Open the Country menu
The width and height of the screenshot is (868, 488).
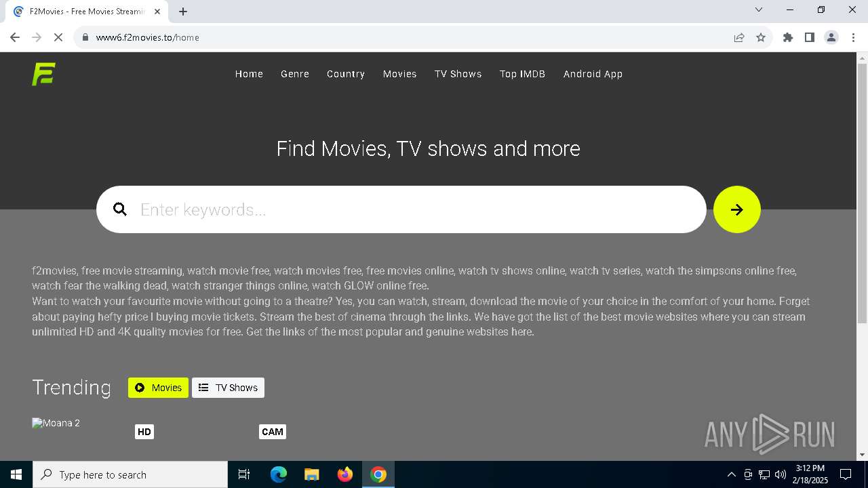pyautogui.click(x=346, y=74)
